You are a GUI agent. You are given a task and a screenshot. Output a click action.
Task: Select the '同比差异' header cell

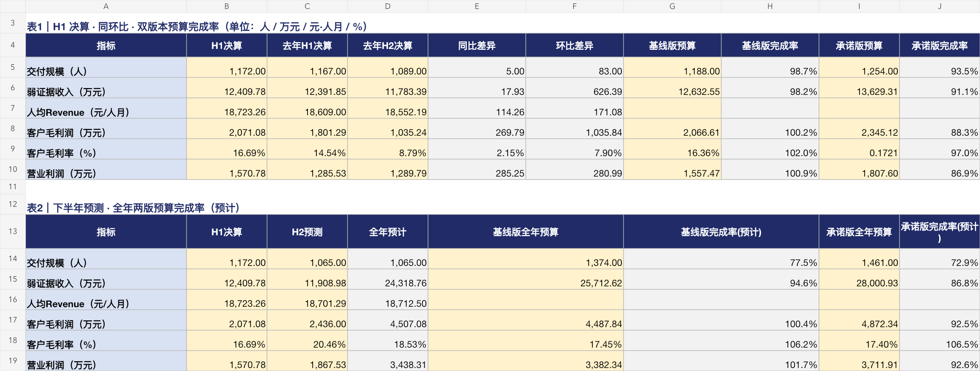coord(477,46)
